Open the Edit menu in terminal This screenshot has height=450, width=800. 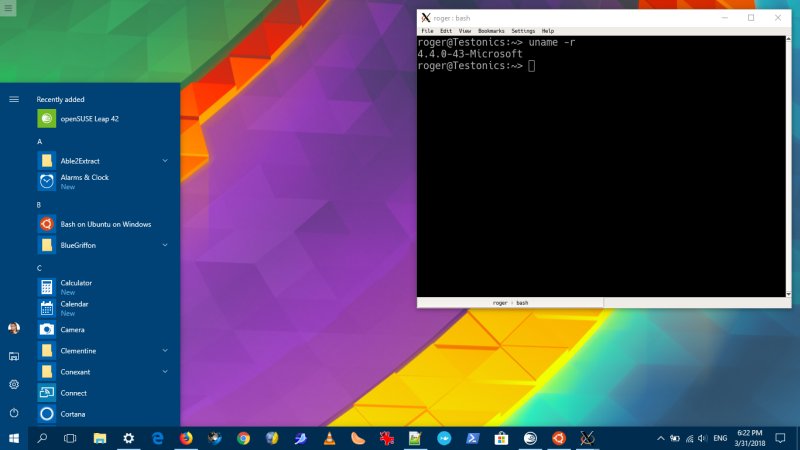pos(446,31)
